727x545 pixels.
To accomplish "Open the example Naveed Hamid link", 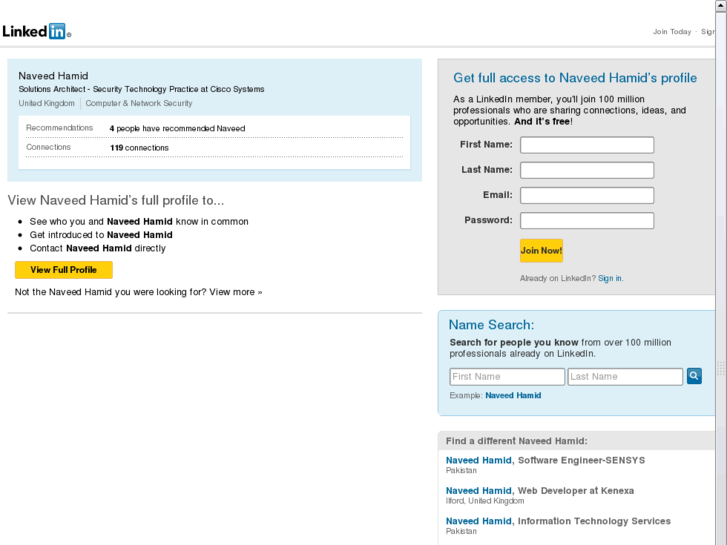I will tap(513, 395).
